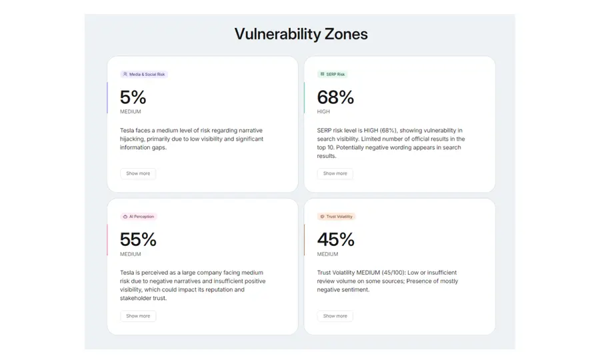Click the green accent bar on SERP card

click(305, 98)
